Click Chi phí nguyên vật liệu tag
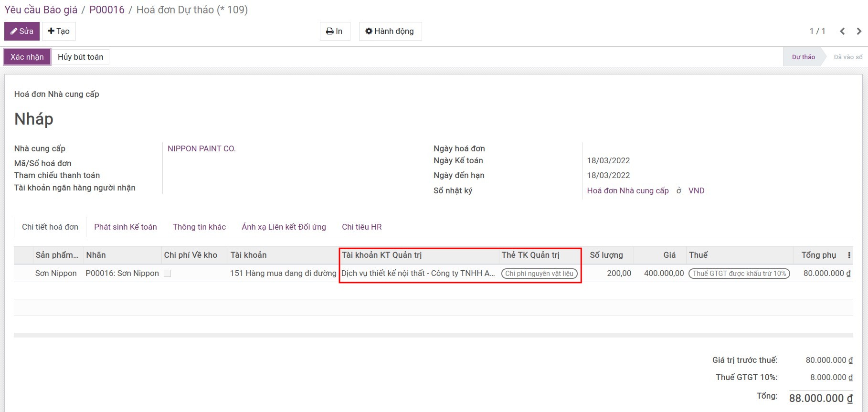The width and height of the screenshot is (868, 412). pos(539,274)
